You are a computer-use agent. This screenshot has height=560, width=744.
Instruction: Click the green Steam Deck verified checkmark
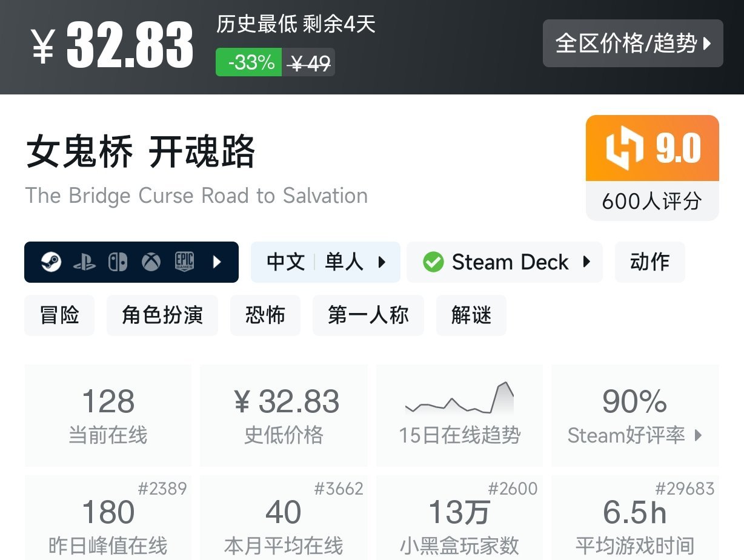pos(433,262)
